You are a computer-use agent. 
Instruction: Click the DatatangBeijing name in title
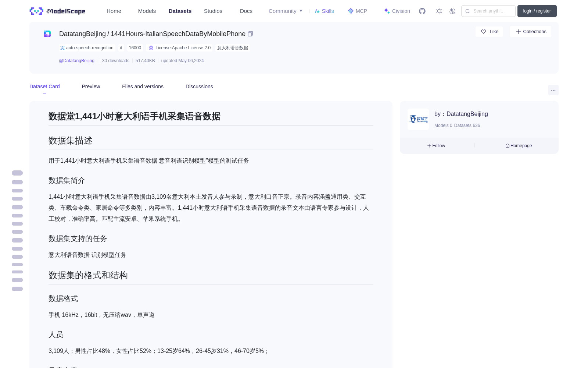[x=82, y=34]
